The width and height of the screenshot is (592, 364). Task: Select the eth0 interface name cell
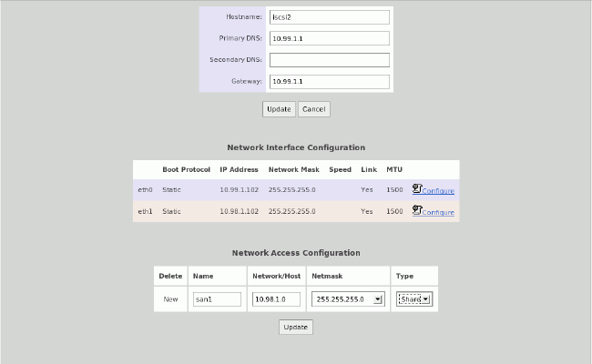(x=145, y=190)
